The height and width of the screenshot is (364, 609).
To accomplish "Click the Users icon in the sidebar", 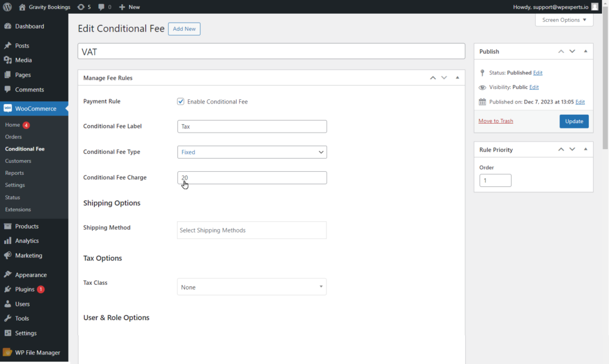I will click(x=8, y=304).
